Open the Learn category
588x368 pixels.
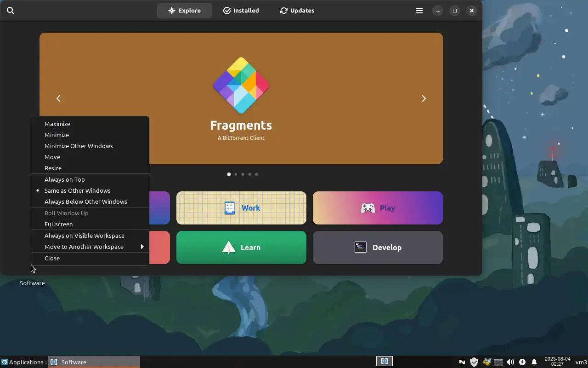click(241, 247)
